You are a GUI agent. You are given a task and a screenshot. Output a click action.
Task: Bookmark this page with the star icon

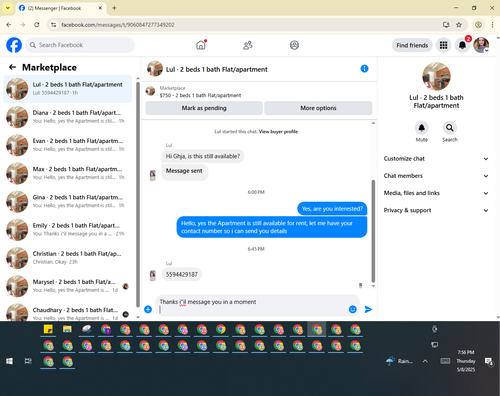click(x=459, y=25)
